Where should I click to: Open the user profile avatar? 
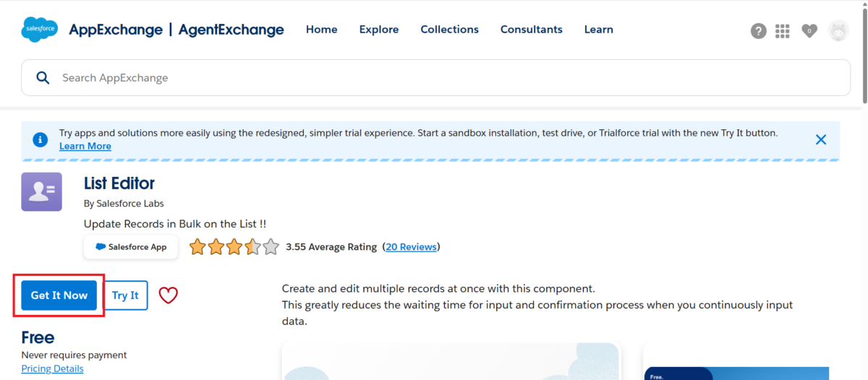coord(838,30)
